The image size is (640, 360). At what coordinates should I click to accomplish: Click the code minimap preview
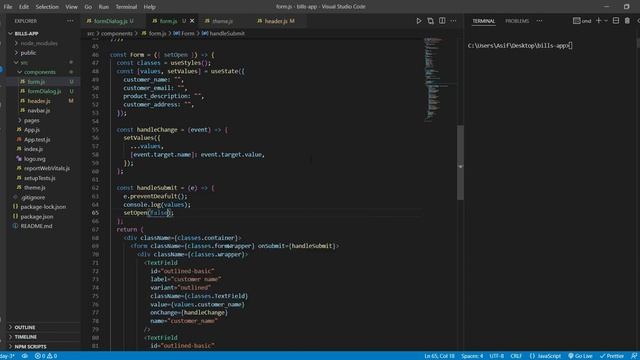439,80
